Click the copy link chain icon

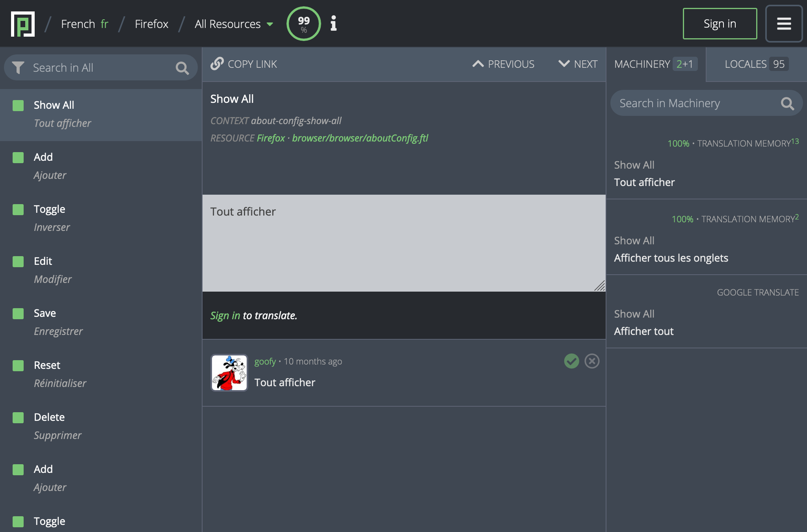[x=217, y=64]
